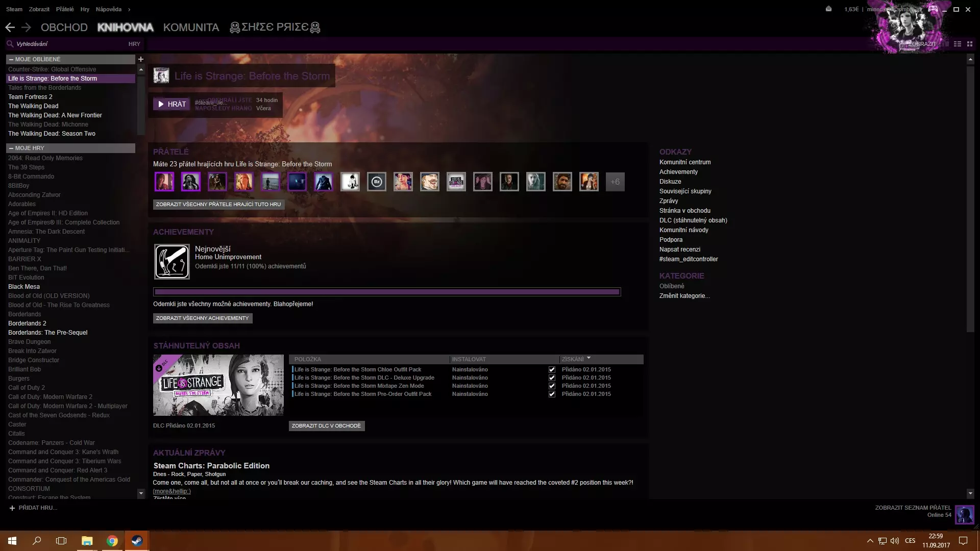This screenshot has height=551, width=980.
Task: Click ZOBRAZIT VŠECHNY ACHIEVEMENTY button
Action: pos(203,318)
